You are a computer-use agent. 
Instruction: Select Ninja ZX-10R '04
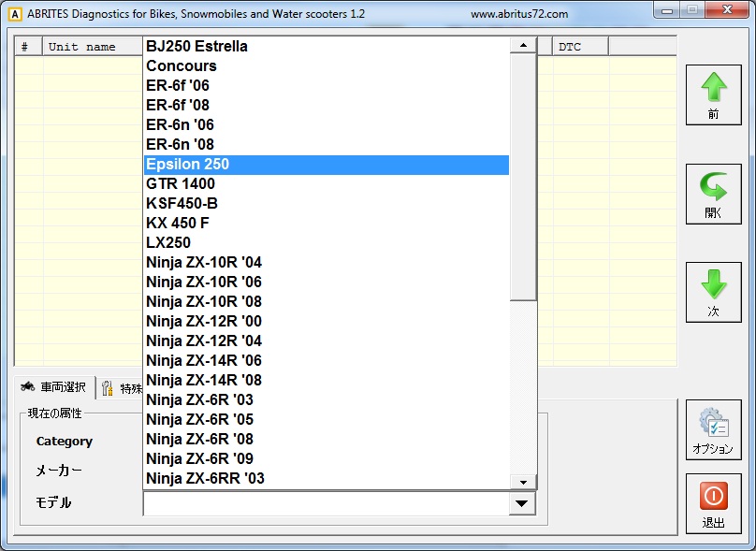click(327, 262)
